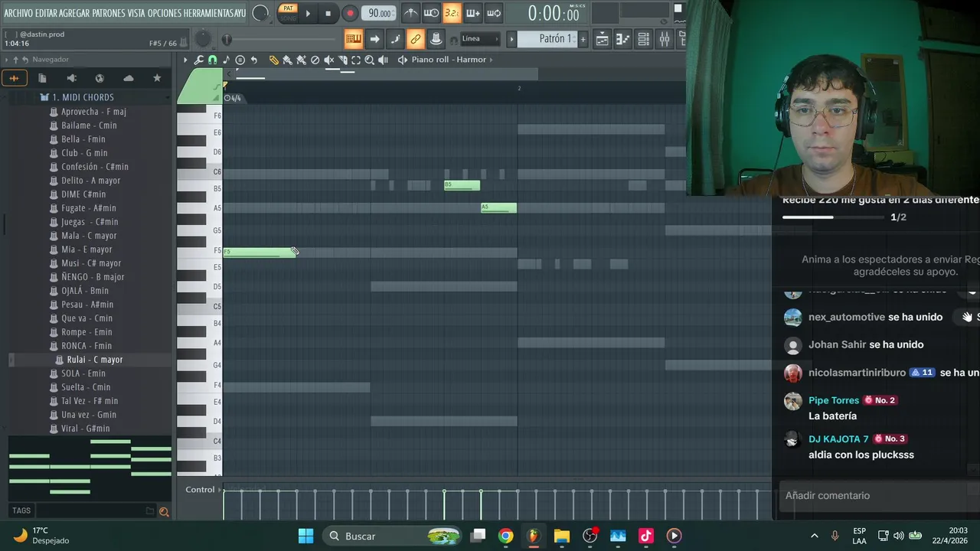
Task: Select the Draw pencil tool
Action: tap(273, 60)
